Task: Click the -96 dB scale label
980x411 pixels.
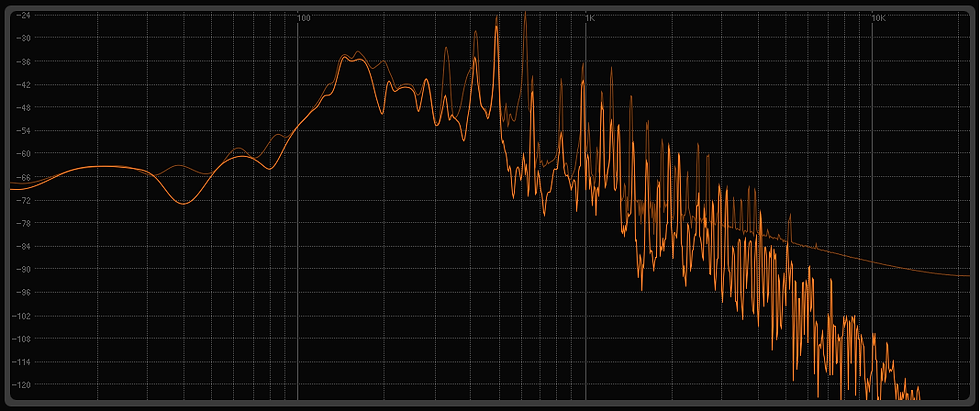Action: pyautogui.click(x=25, y=292)
